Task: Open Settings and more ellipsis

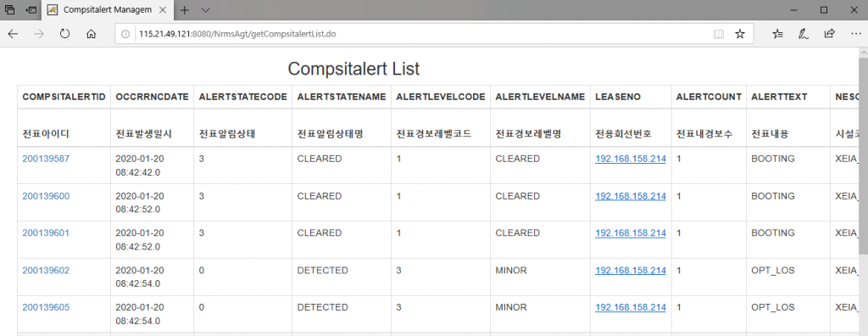Action: click(x=855, y=34)
